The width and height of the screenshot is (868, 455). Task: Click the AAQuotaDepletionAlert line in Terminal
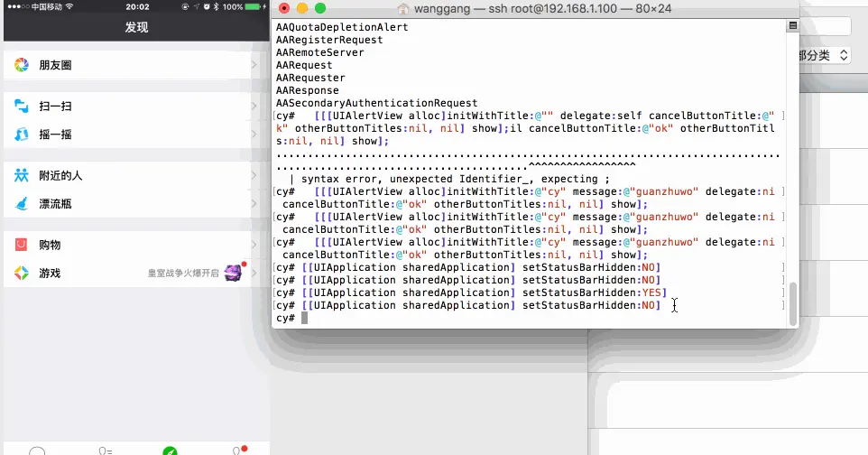(x=342, y=27)
